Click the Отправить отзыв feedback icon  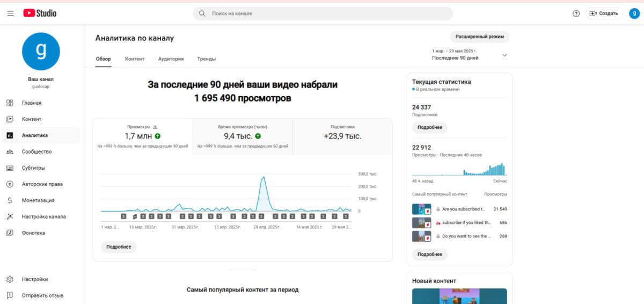10,295
